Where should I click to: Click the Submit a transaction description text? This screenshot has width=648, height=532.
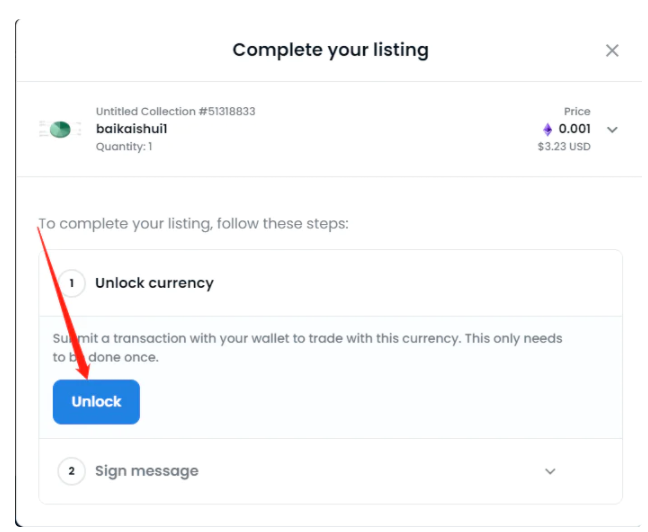(x=307, y=348)
